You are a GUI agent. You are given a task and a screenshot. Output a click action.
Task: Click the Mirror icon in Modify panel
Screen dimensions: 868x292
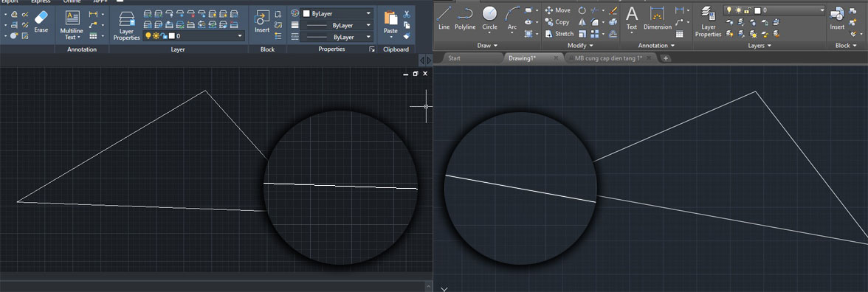[x=582, y=22]
